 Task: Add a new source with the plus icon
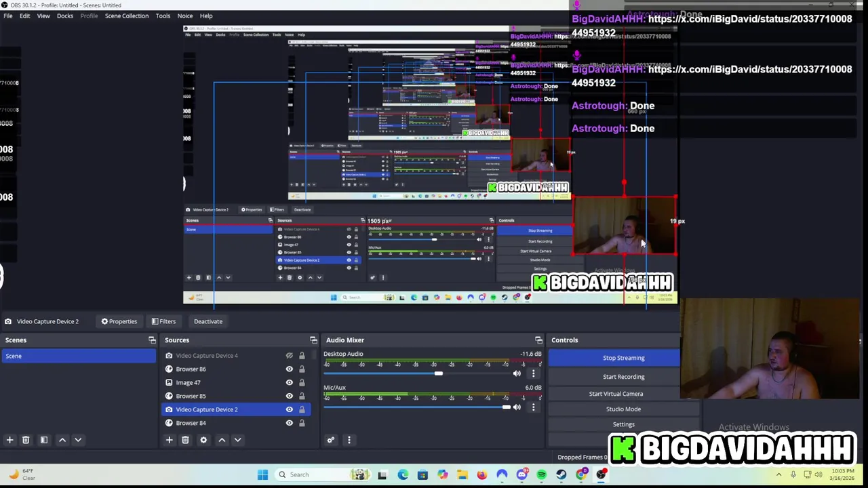(x=170, y=440)
